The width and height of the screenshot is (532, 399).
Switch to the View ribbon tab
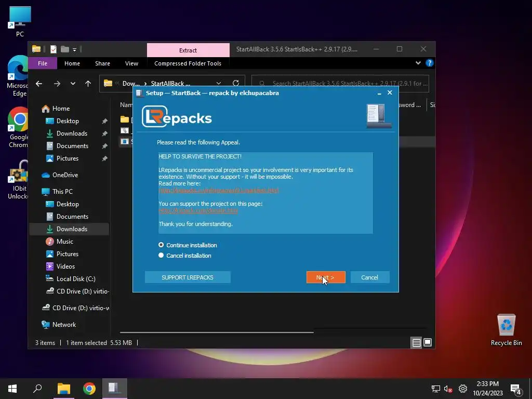pos(131,63)
